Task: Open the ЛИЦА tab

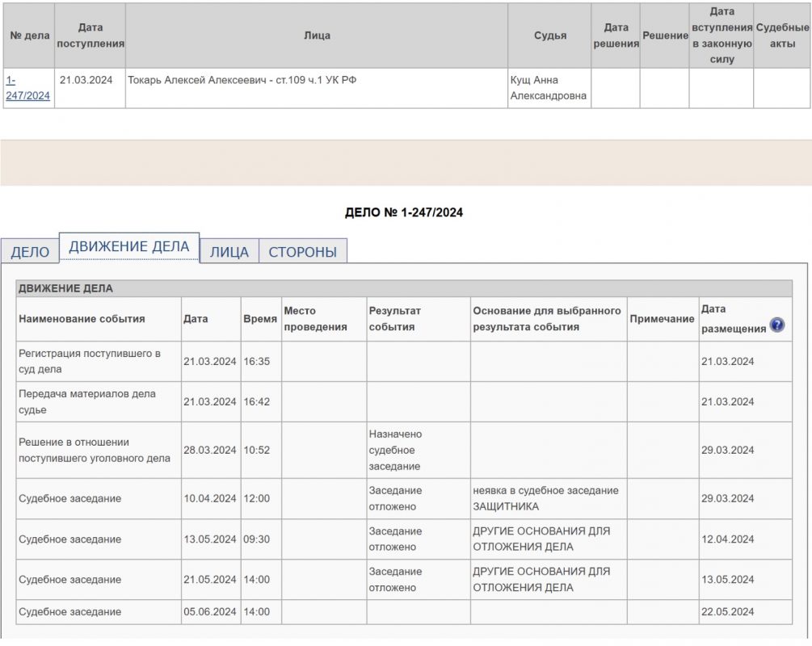Action: point(229,252)
